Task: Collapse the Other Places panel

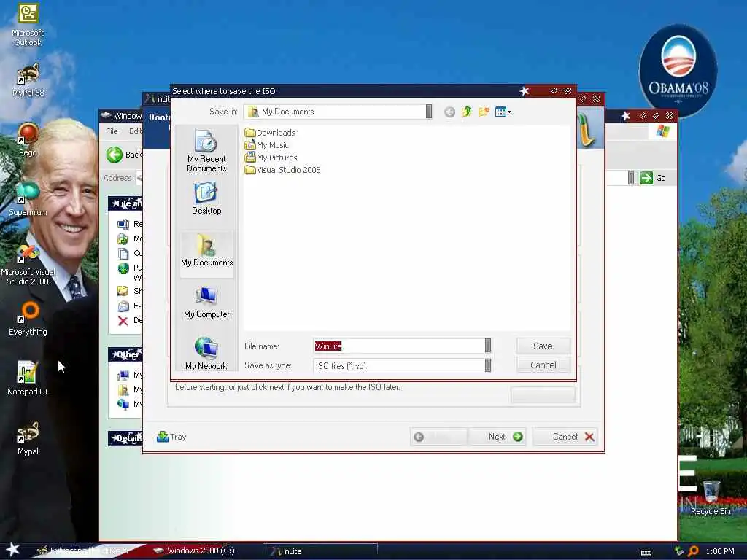Action: [125, 354]
